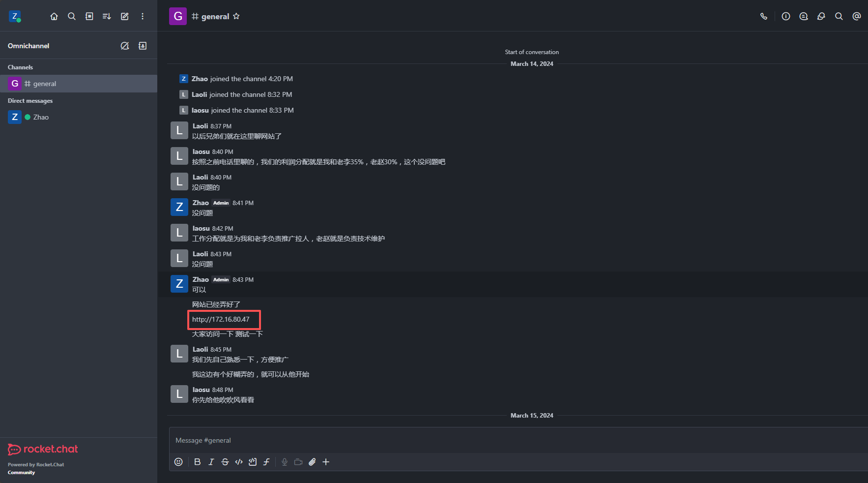
Task: Click the general channel avatar in header
Action: (178, 16)
